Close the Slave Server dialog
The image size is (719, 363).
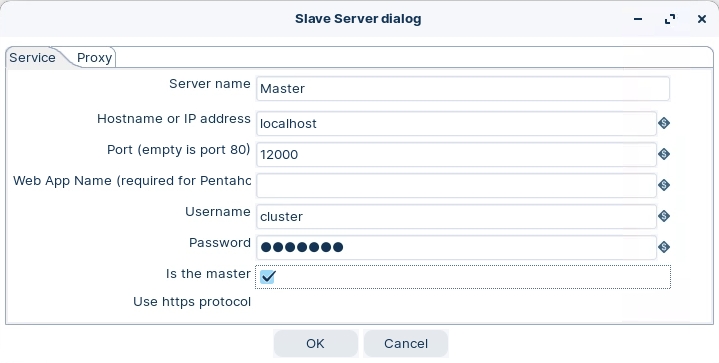[702, 19]
